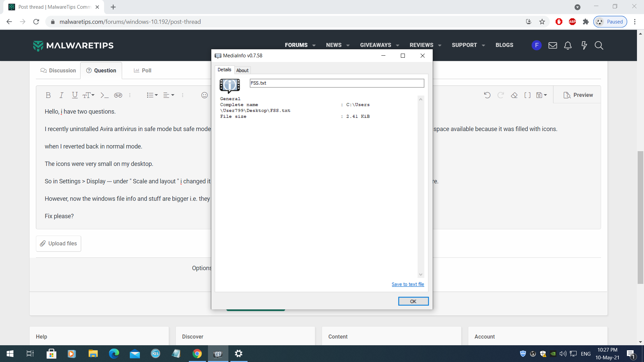Click Save to text file link
Image resolution: width=644 pixels, height=362 pixels.
pyautogui.click(x=408, y=284)
